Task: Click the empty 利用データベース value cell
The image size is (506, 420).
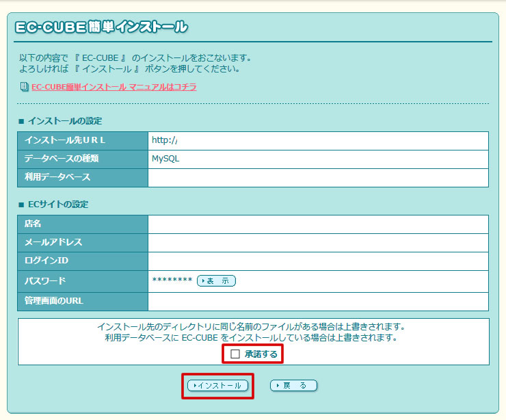Action: 318,177
